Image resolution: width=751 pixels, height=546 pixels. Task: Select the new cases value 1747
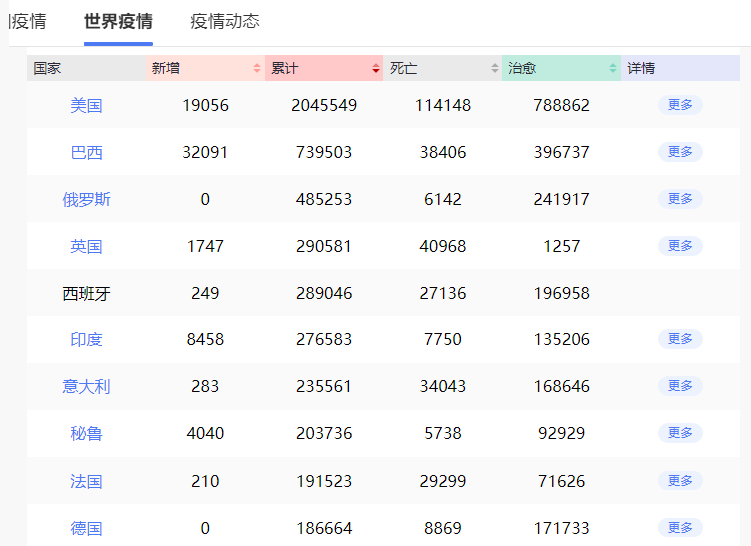tap(205, 246)
